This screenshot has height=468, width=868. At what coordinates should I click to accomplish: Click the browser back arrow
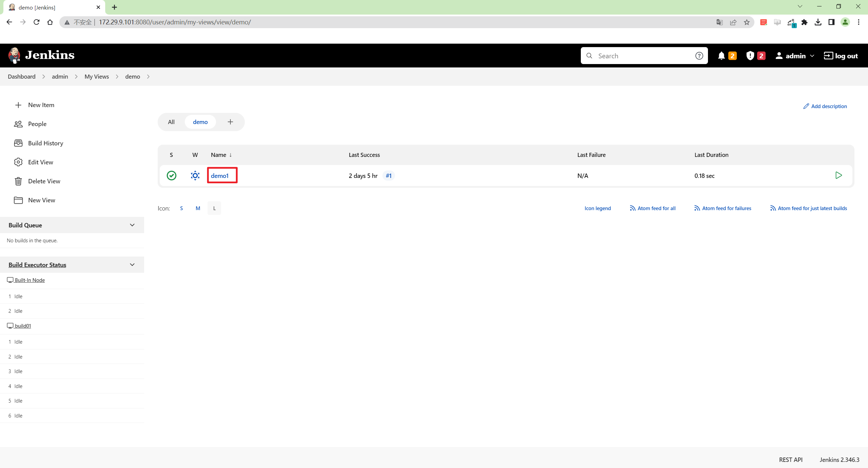tap(9, 22)
